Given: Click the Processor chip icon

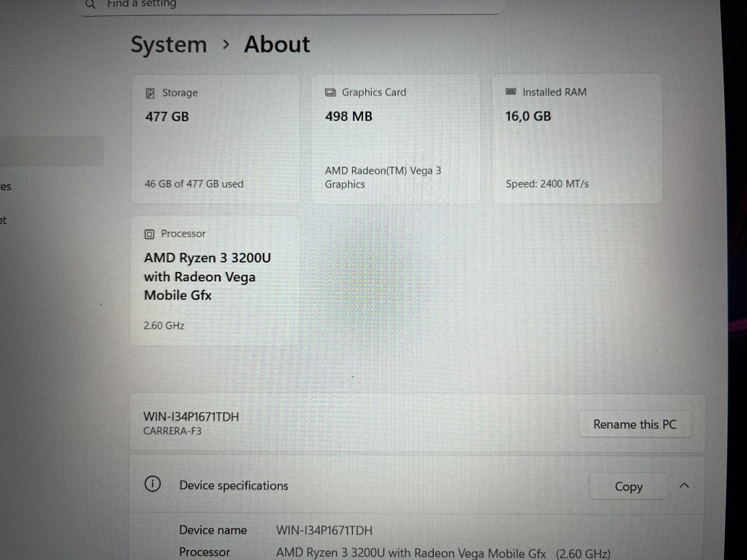Looking at the screenshot, I should coord(149,234).
